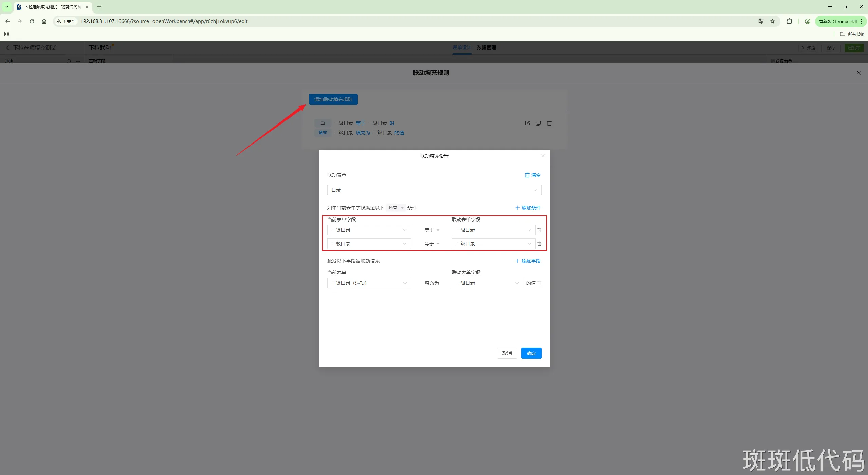Open the 联动表单 目录 dropdown
Screen dimensions: 868x475
434,190
